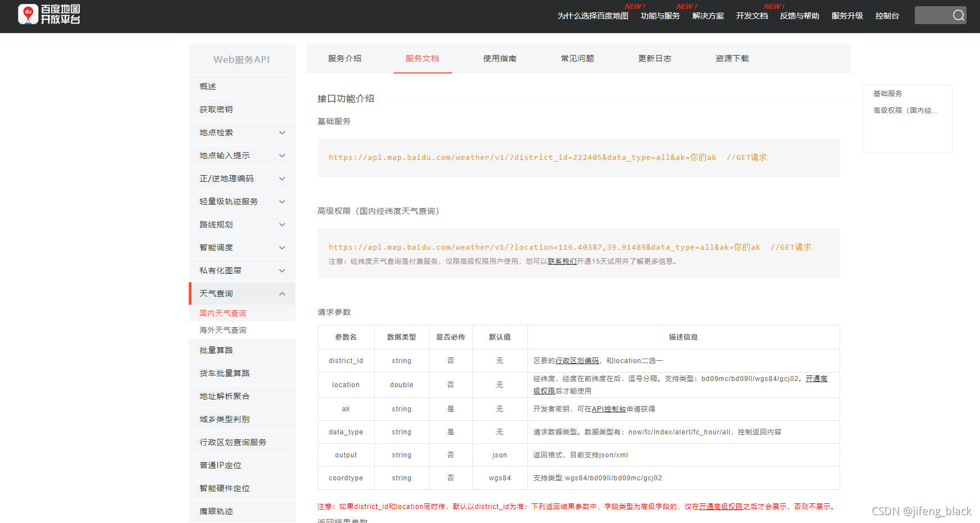The height and width of the screenshot is (523, 980).
Task: Click 开通高级权限 link in red note
Action: pyautogui.click(x=721, y=507)
